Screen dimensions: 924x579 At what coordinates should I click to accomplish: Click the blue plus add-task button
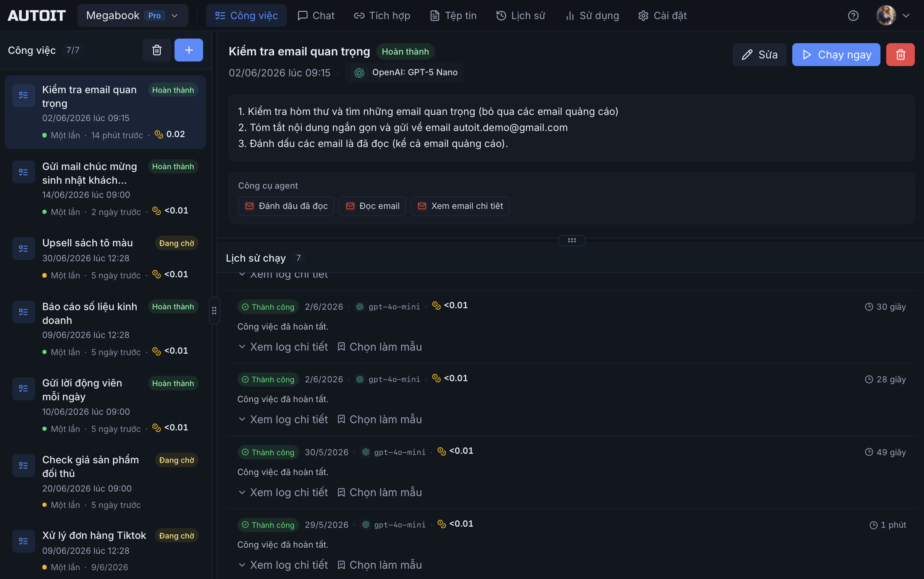tap(188, 50)
